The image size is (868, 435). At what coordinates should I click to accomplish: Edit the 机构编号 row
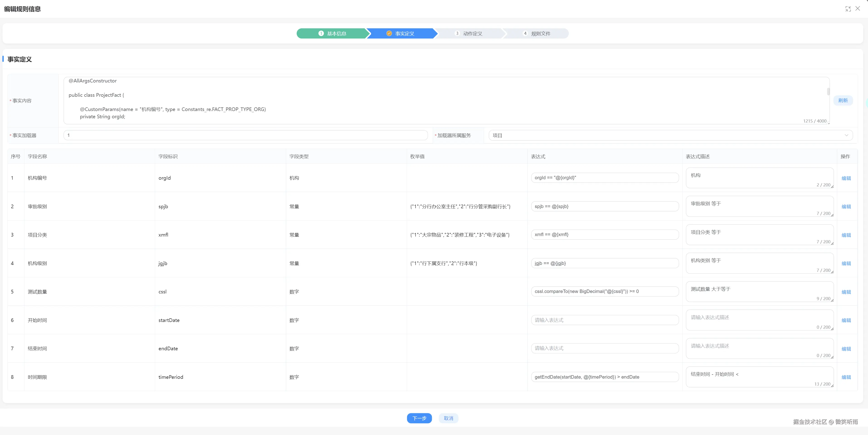tap(846, 178)
